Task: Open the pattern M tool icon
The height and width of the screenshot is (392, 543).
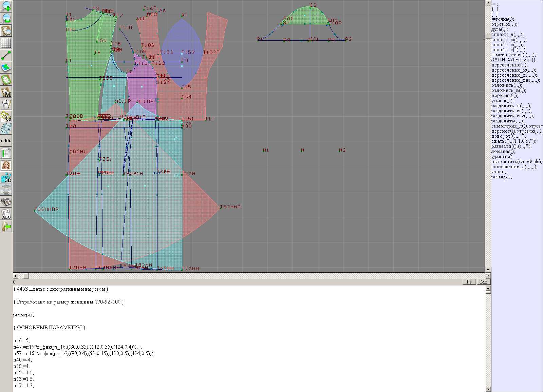Action: [6, 92]
